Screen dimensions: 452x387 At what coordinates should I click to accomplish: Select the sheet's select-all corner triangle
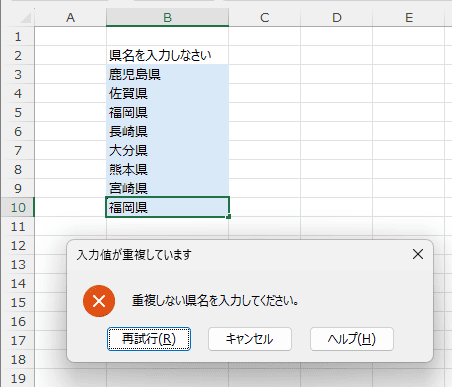click(x=26, y=18)
